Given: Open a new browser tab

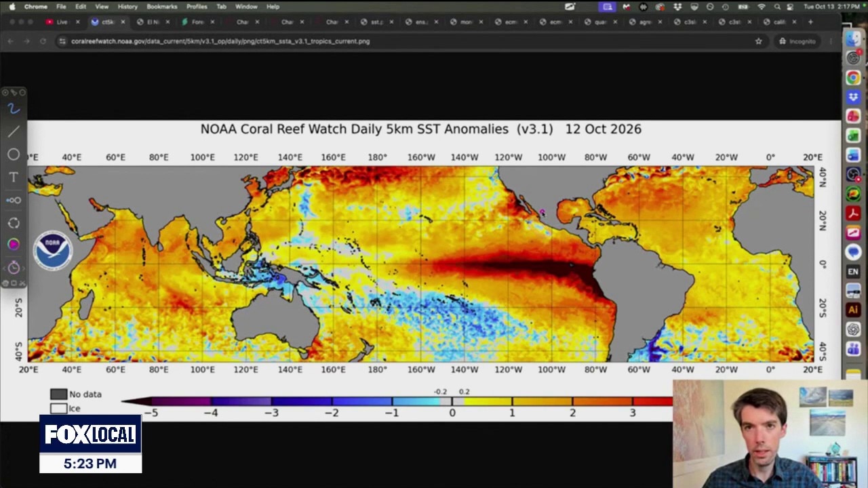Looking at the screenshot, I should click(810, 22).
